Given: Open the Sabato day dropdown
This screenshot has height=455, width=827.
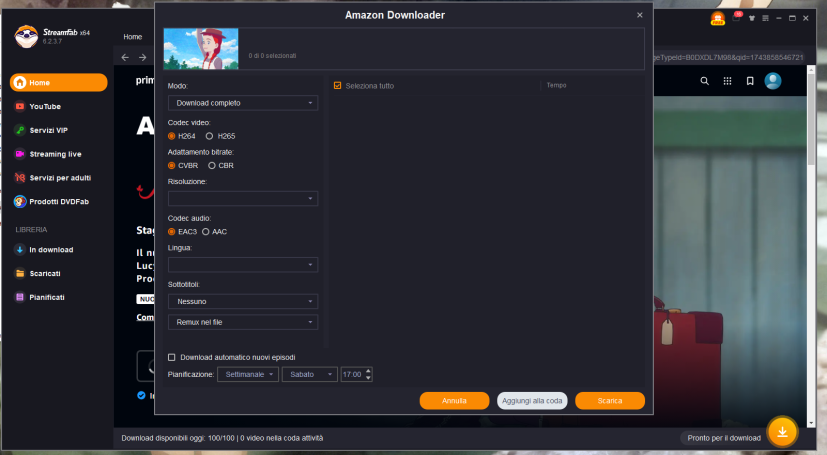Looking at the screenshot, I should click(x=310, y=374).
